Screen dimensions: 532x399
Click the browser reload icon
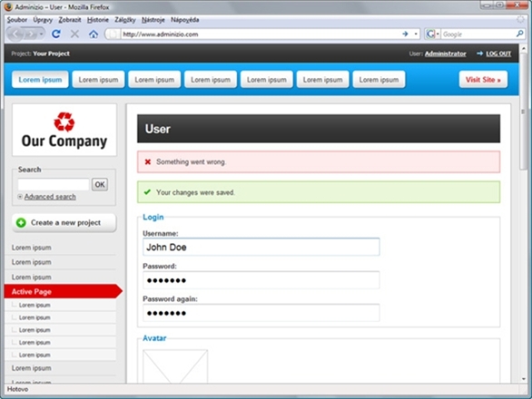click(x=56, y=34)
